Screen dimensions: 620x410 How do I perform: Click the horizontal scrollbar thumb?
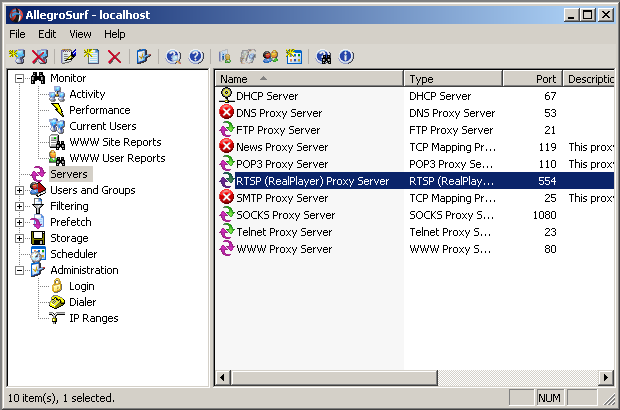pyautogui.click(x=335, y=378)
